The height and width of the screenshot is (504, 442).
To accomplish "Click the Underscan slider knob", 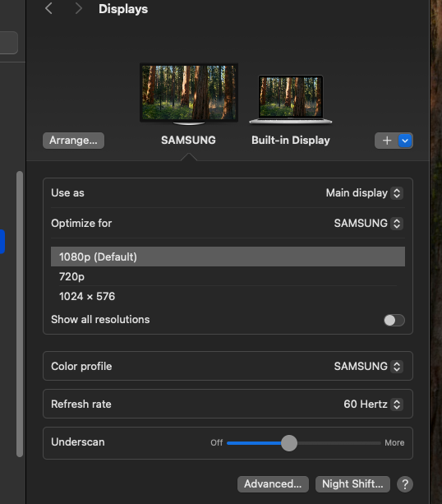I will coord(289,443).
